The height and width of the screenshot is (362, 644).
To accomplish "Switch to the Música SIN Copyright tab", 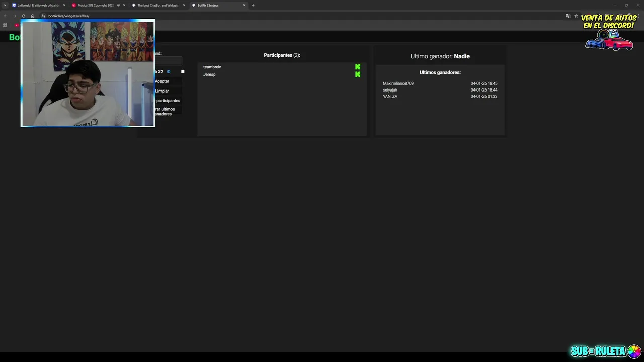I will click(98, 5).
